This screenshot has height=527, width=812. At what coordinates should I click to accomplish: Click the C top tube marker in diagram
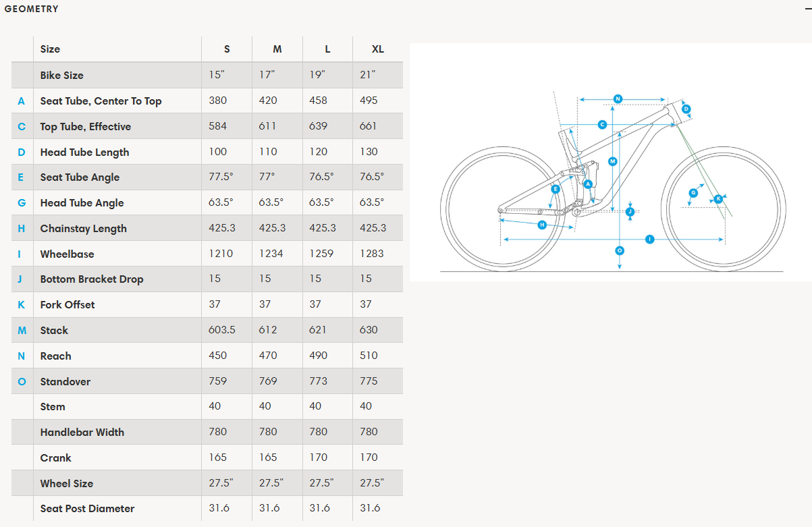pos(602,124)
